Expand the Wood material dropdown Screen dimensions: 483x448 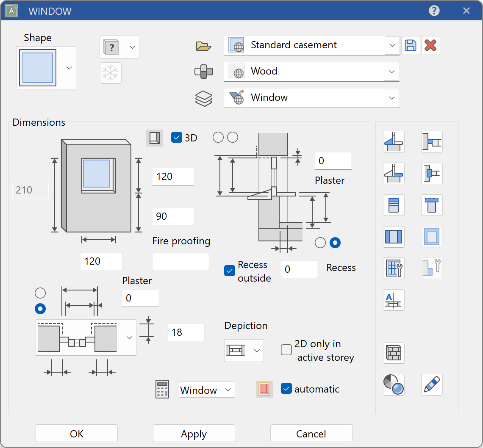391,72
